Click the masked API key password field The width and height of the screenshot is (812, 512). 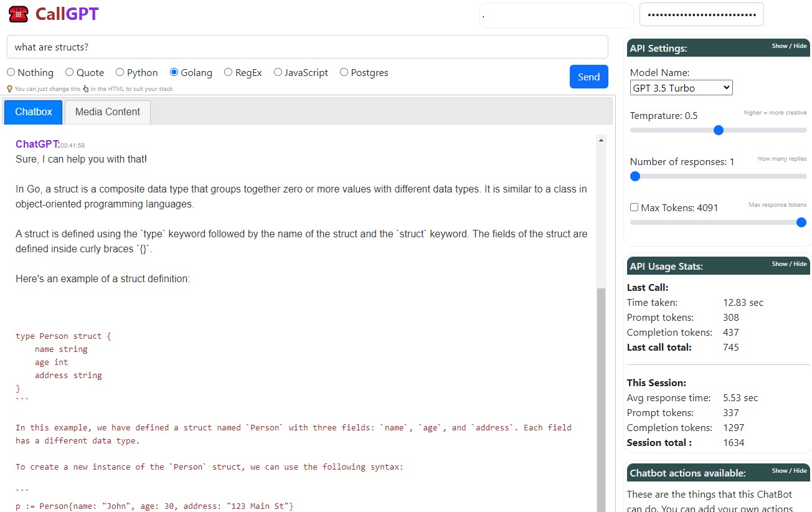pyautogui.click(x=701, y=15)
